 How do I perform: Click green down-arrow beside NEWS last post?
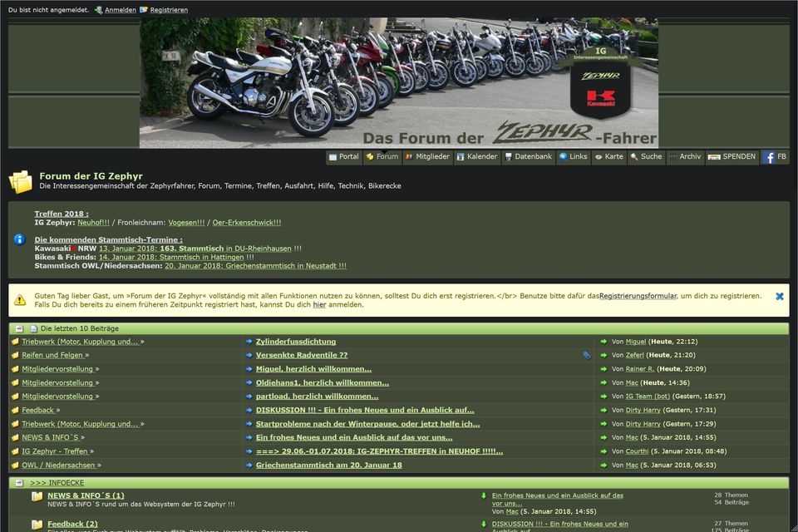coord(484,495)
